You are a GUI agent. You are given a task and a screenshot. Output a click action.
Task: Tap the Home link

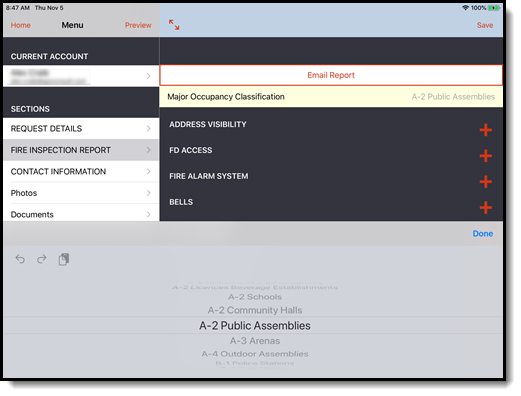coord(21,25)
